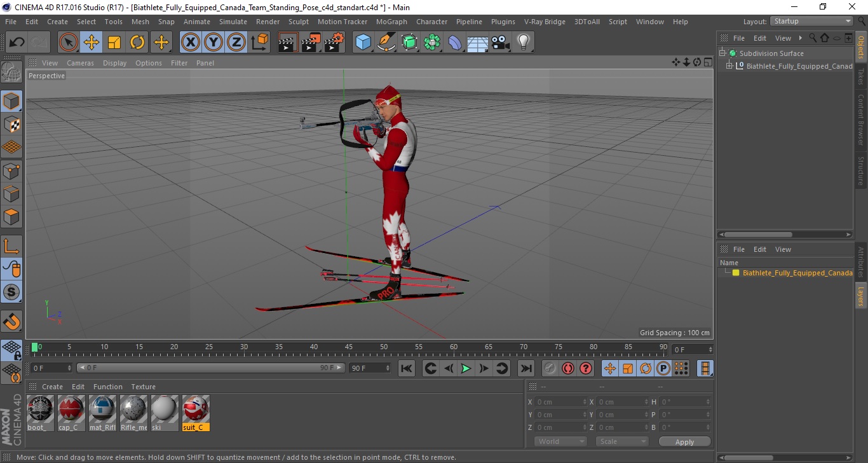Collapse the Subdivision Surface tree item
The width and height of the screenshot is (868, 463).
pyautogui.click(x=722, y=53)
